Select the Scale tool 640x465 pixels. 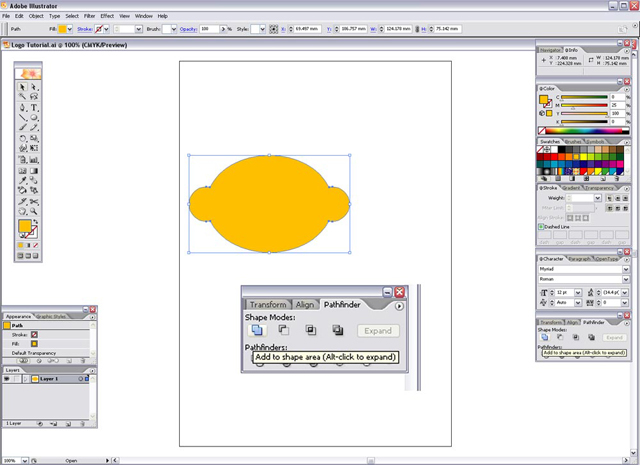pyautogui.click(x=34, y=139)
